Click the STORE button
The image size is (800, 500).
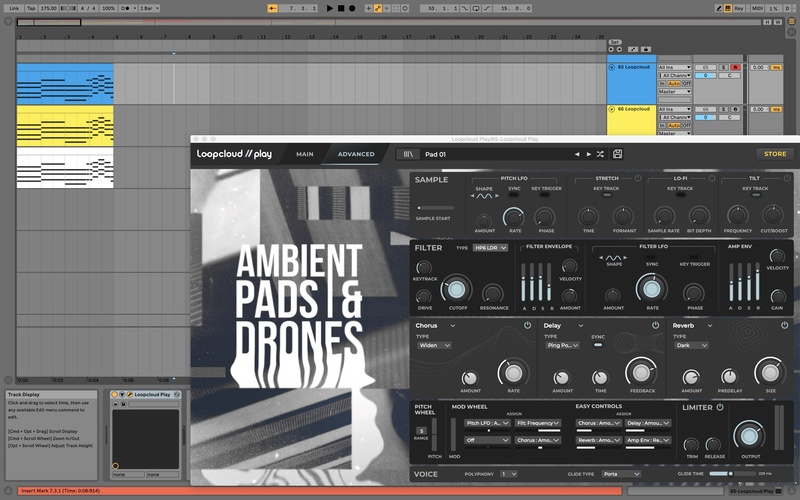pos(775,154)
